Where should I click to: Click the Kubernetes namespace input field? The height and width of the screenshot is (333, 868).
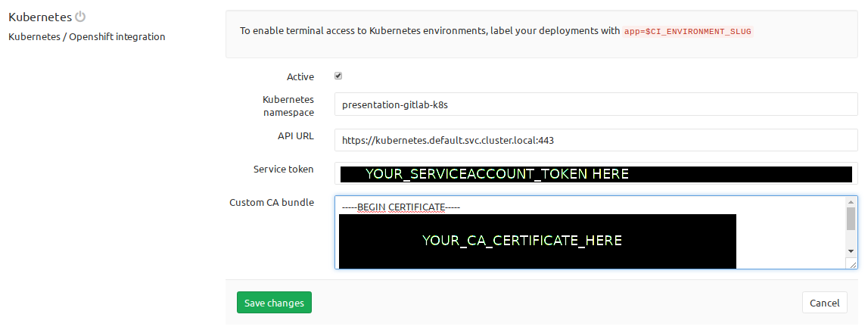click(x=596, y=104)
